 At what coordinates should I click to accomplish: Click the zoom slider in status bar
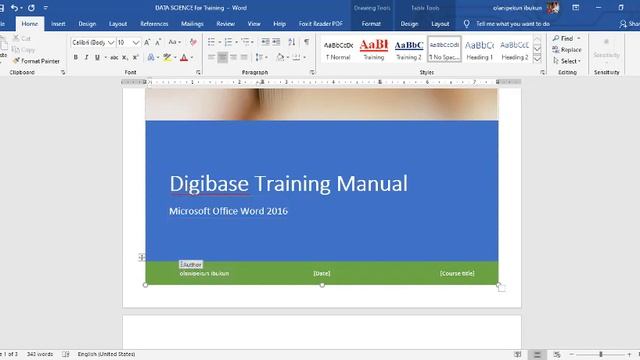point(601,354)
